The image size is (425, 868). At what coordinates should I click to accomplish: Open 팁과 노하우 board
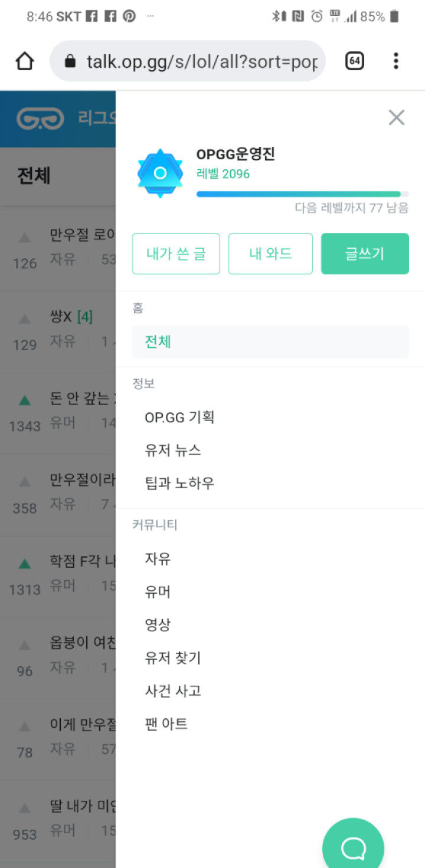pos(179,484)
